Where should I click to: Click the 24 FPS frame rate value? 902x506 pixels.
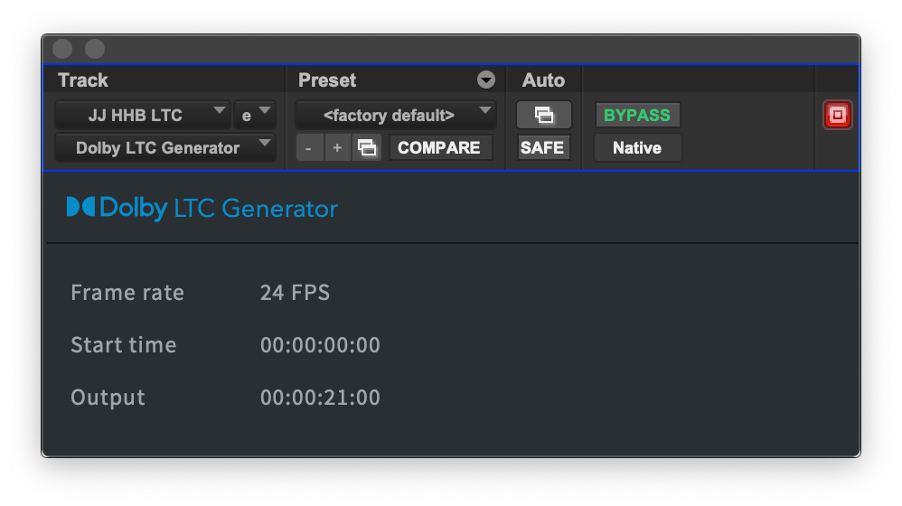point(295,293)
